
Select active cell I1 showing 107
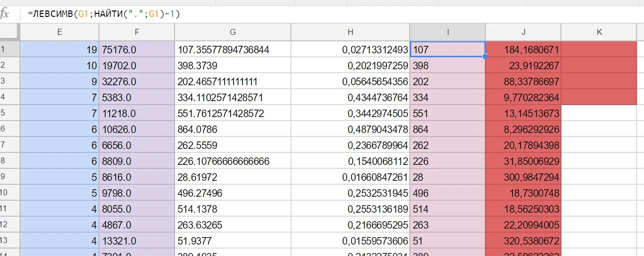[x=448, y=49]
